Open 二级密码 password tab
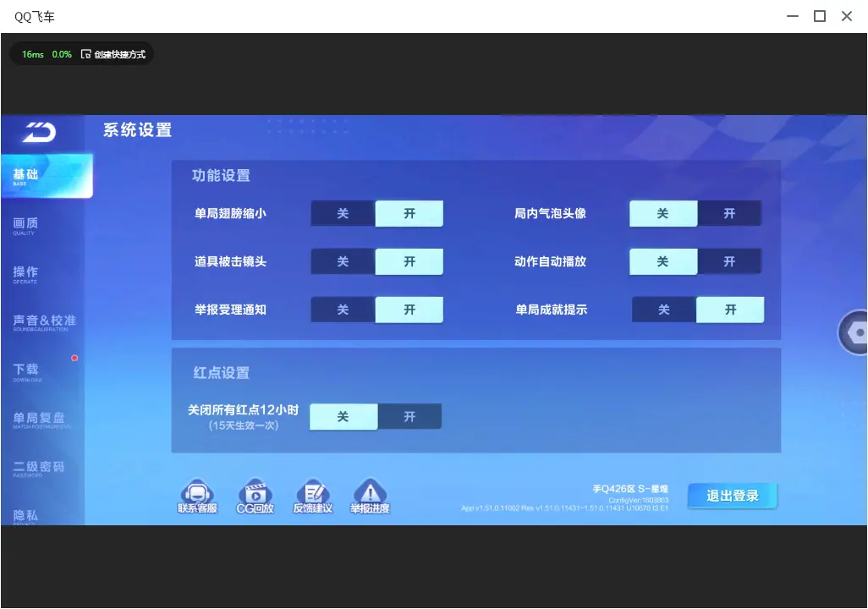 [42, 469]
